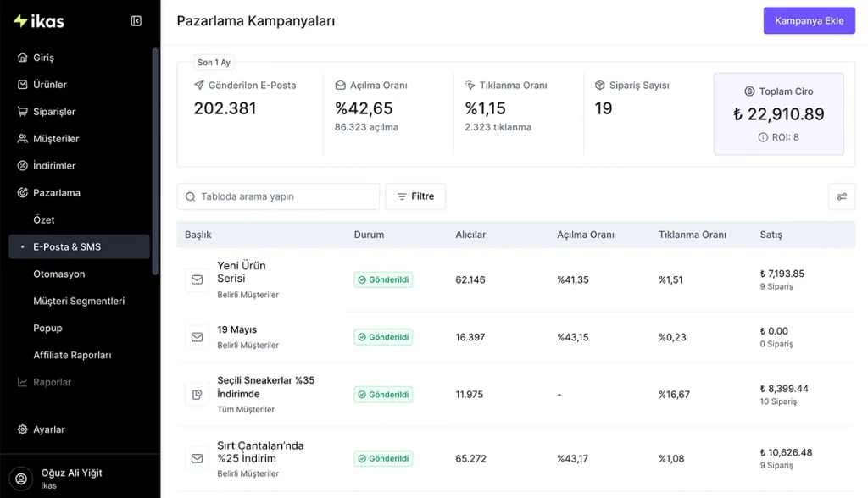868x498 pixels.
Task: Expand the Raporlar sidebar section
Action: 52,382
